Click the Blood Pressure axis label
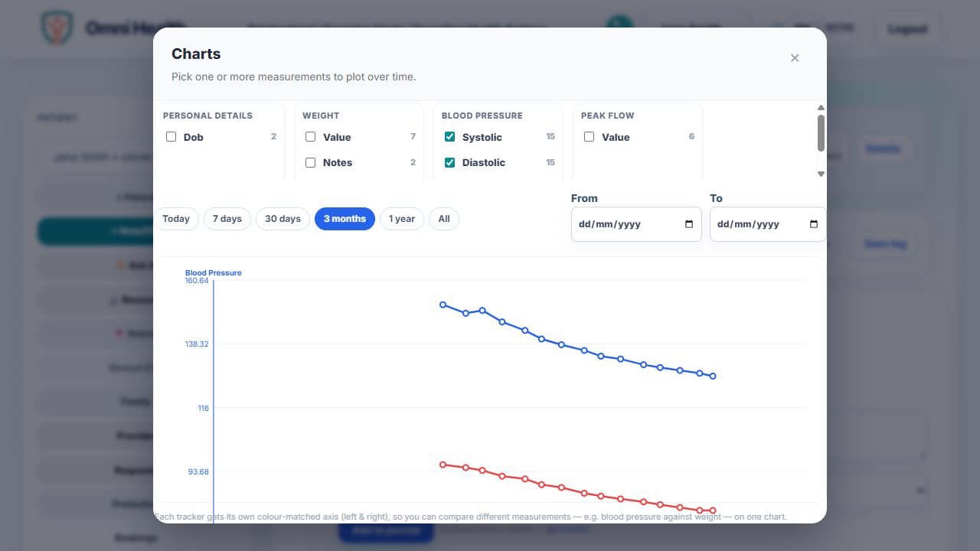Viewport: 980px width, 551px height. (x=213, y=273)
